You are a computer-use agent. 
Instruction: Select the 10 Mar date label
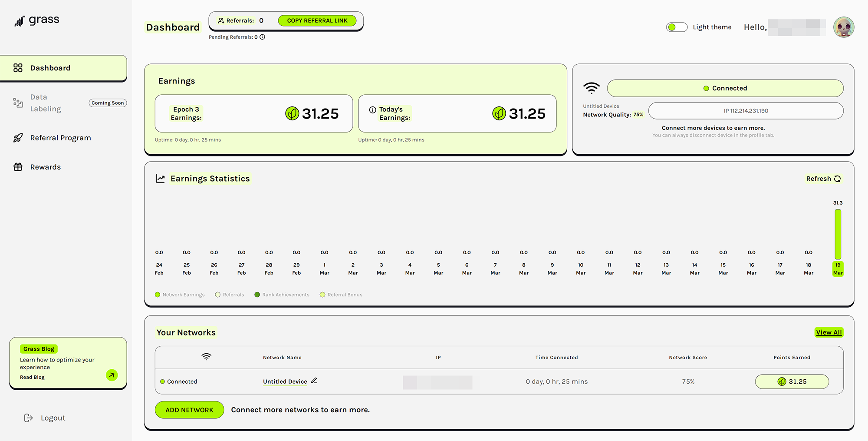click(x=581, y=269)
